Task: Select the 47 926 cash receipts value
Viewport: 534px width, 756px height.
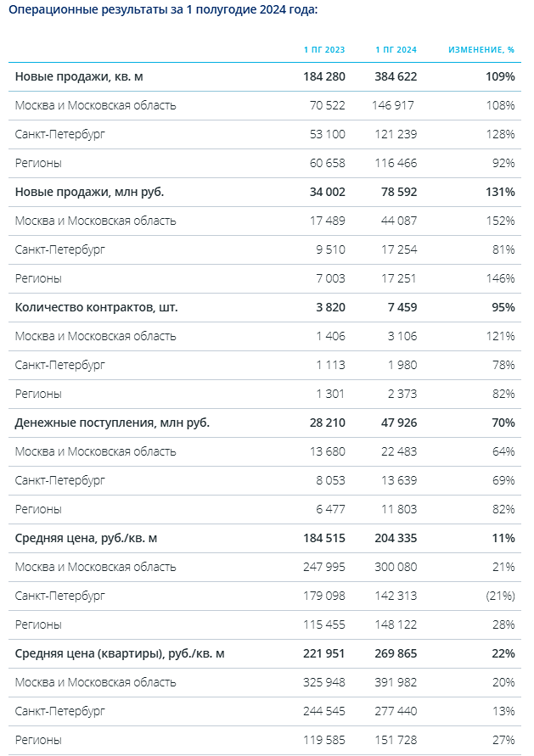Action: 399,423
